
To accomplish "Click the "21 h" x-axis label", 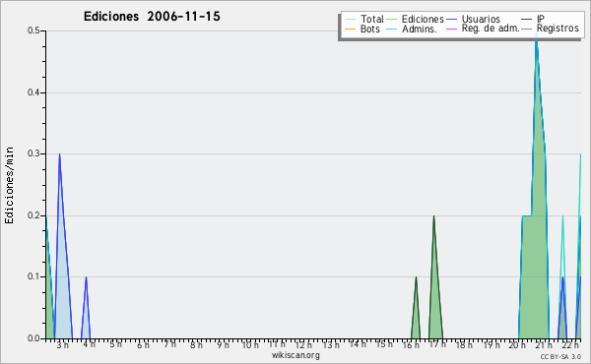I will pyautogui.click(x=545, y=345).
